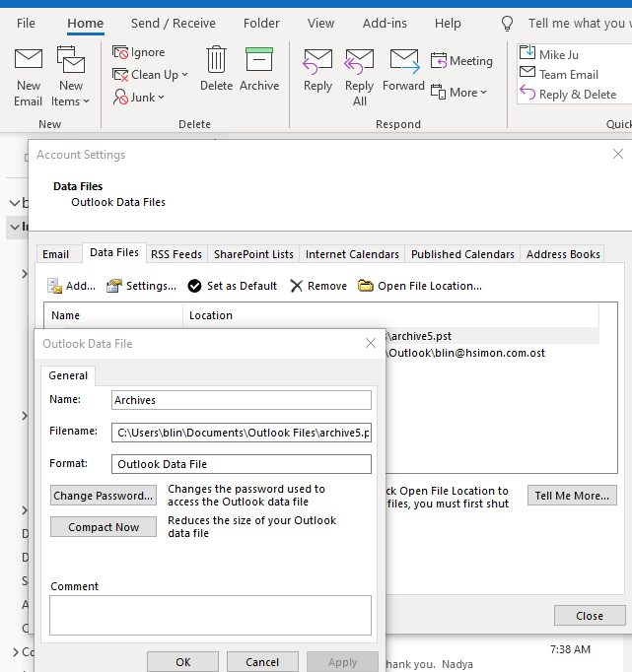Click the Ignore conversation icon

(120, 52)
